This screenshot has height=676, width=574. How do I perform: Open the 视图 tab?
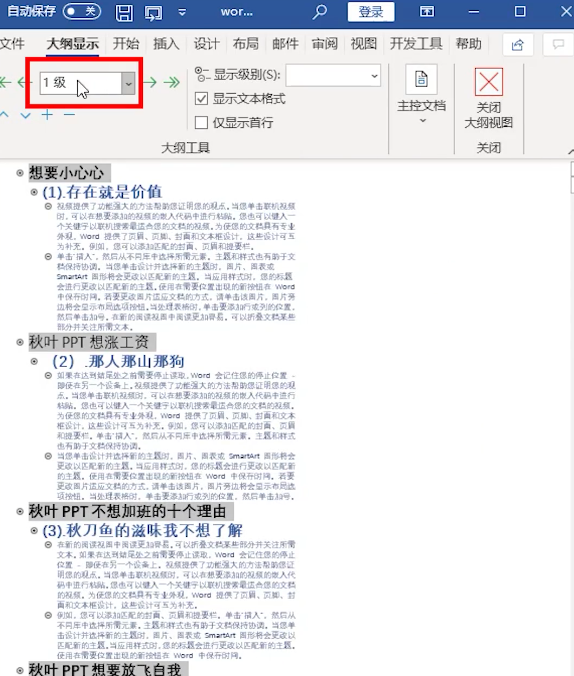tap(363, 44)
